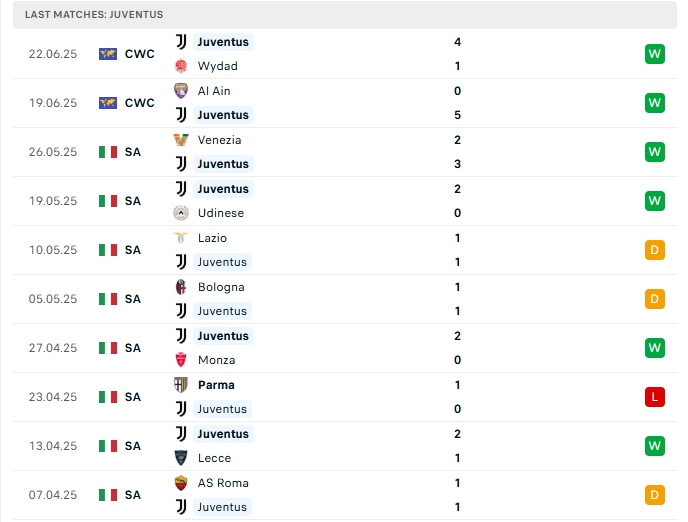This screenshot has height=522, width=688.
Task: Open the Udinese team name link
Action: click(220, 213)
